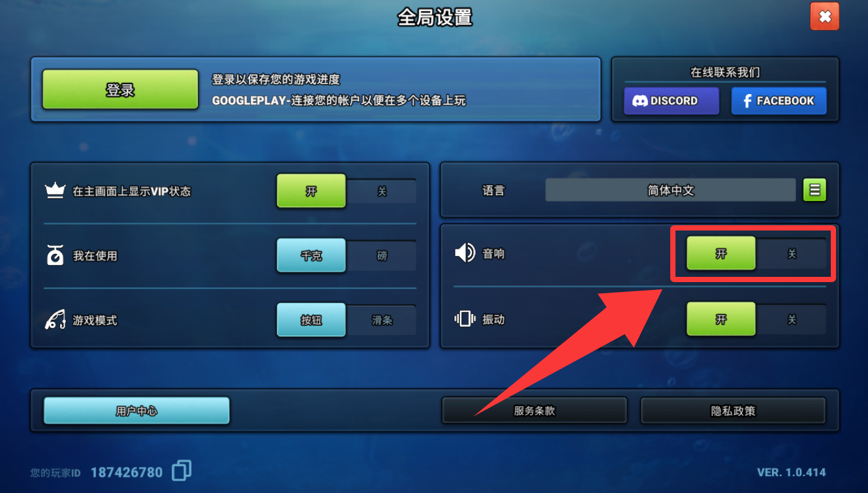Open the Discord contact link
868x493 pixels.
pos(672,101)
